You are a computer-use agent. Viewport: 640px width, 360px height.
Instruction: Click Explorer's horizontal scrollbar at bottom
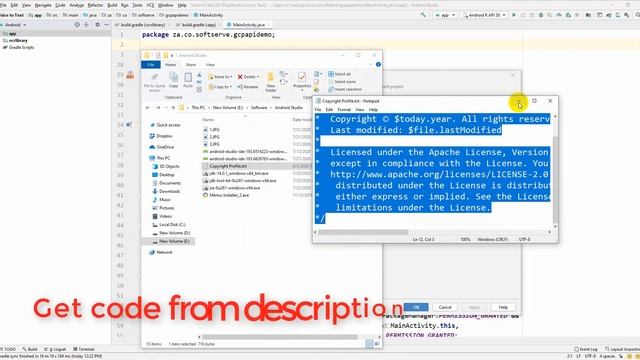tap(280, 337)
